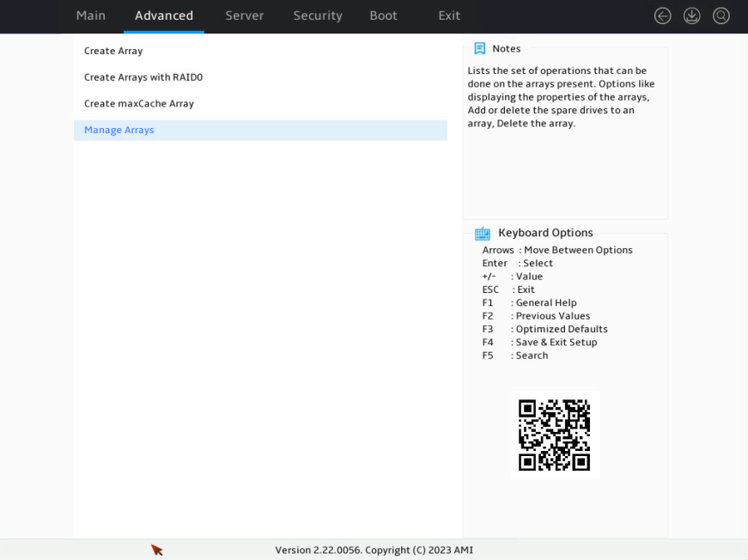The image size is (748, 560).
Task: Click the back arrow icon in header
Action: (x=662, y=15)
